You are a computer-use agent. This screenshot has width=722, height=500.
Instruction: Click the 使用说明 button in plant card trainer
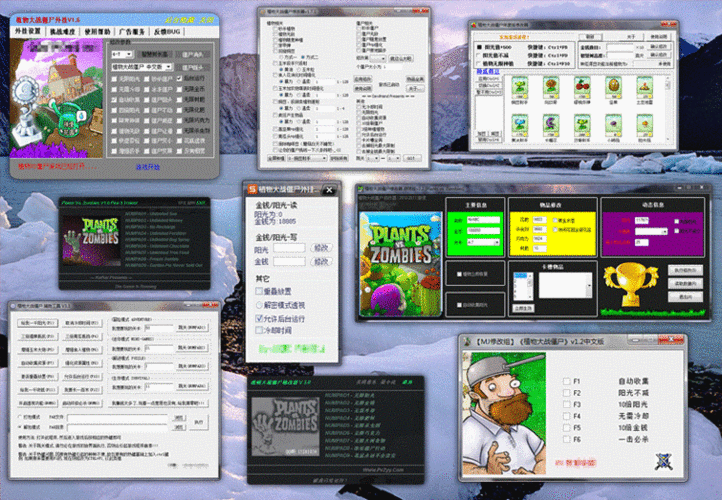click(659, 37)
